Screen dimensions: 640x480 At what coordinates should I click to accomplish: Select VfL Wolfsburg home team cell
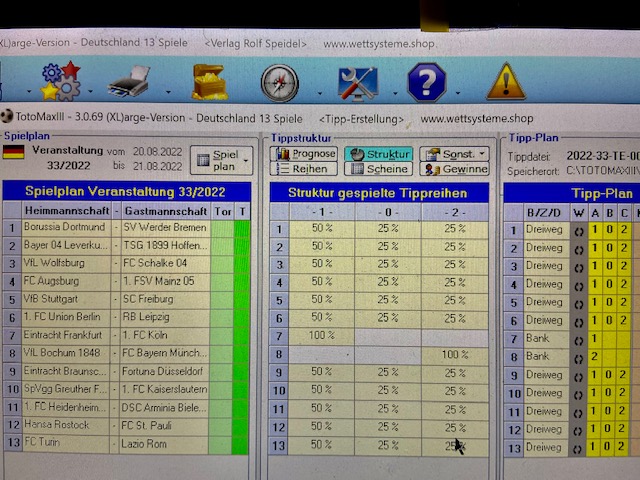[x=66, y=263]
